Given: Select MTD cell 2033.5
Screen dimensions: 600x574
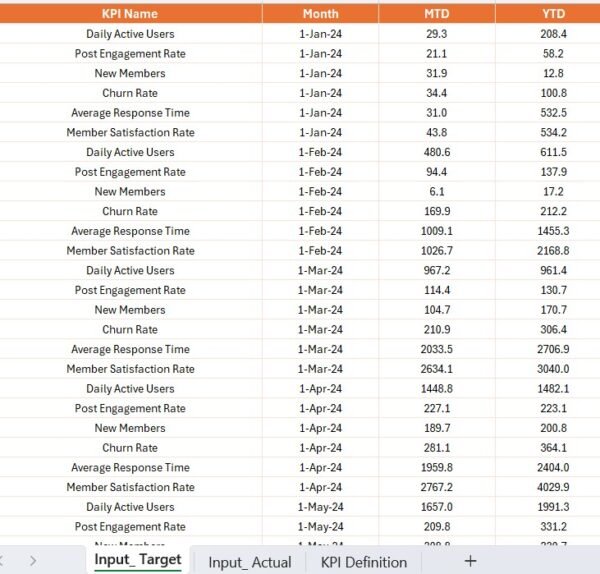Looking at the screenshot, I should pyautogui.click(x=437, y=349).
